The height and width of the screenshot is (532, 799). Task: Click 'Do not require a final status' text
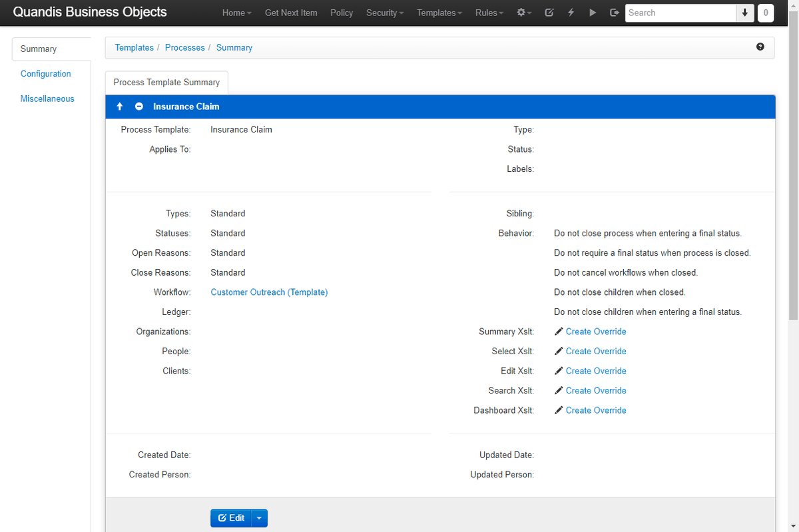[x=653, y=253]
